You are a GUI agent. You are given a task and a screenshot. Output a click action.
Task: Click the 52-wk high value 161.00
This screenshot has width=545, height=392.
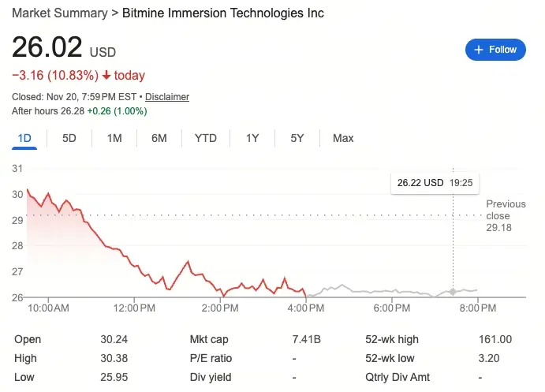click(495, 340)
